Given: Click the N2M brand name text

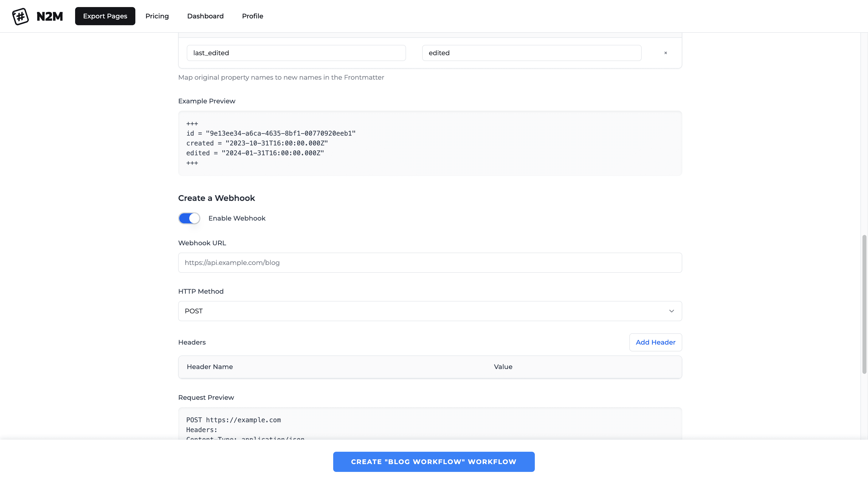Looking at the screenshot, I should pyautogui.click(x=50, y=16).
